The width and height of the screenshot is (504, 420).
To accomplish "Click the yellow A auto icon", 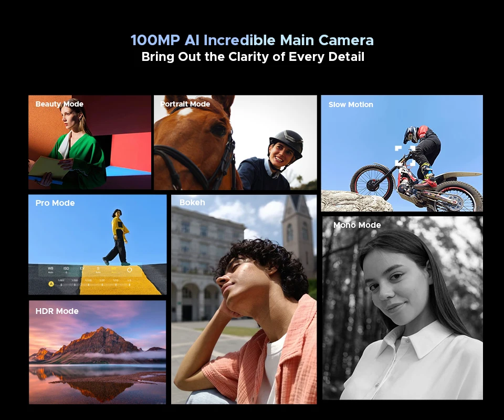I will coord(51,284).
